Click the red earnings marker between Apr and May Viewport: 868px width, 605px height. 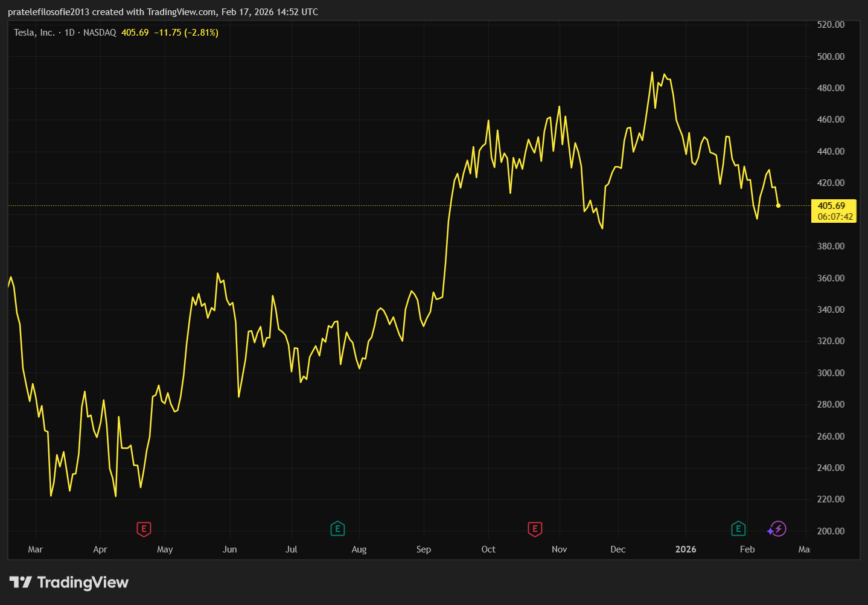[x=144, y=530]
